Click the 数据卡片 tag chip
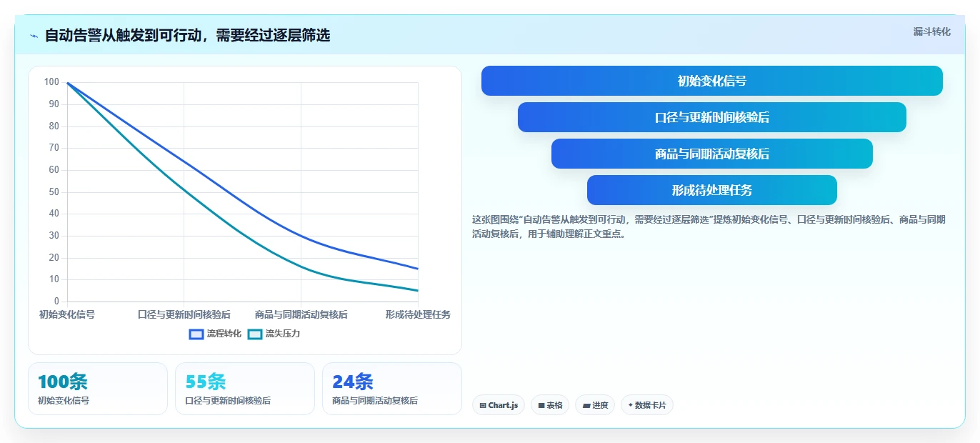980x443 pixels. (x=647, y=405)
